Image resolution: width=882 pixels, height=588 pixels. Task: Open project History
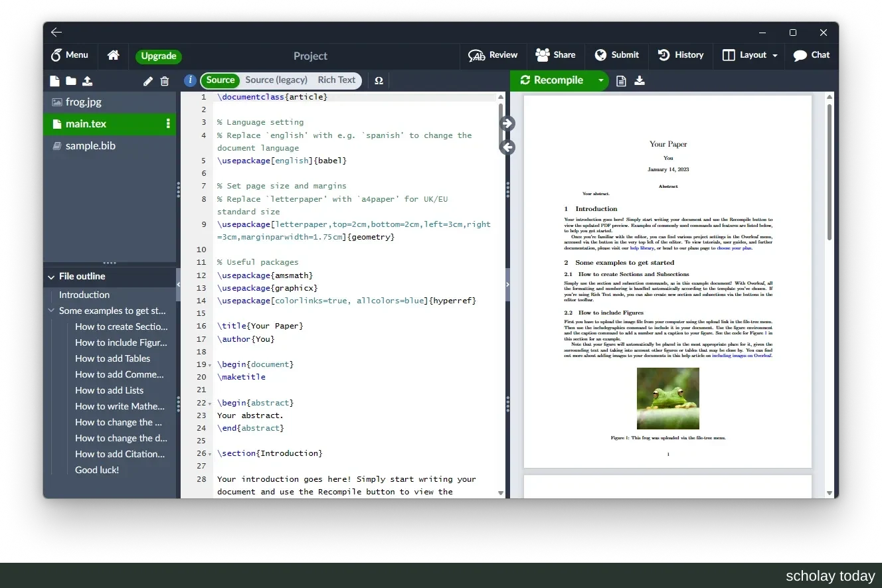681,55
